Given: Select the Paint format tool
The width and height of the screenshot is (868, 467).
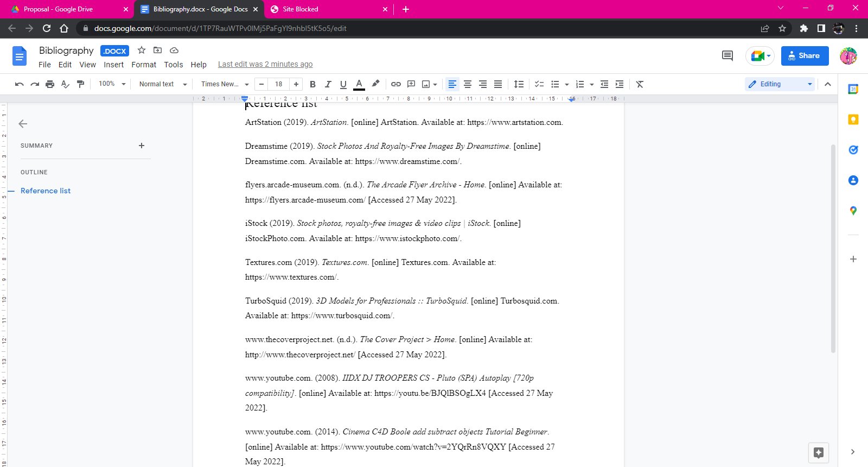Looking at the screenshot, I should click(81, 84).
